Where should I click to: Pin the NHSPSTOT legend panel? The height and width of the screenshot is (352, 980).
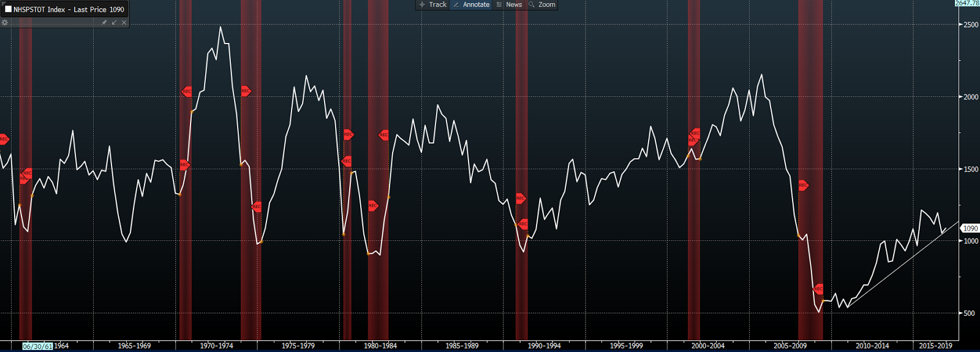click(104, 23)
